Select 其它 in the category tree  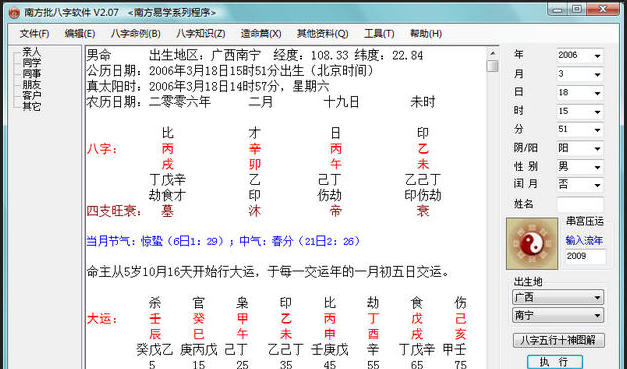coord(31,106)
